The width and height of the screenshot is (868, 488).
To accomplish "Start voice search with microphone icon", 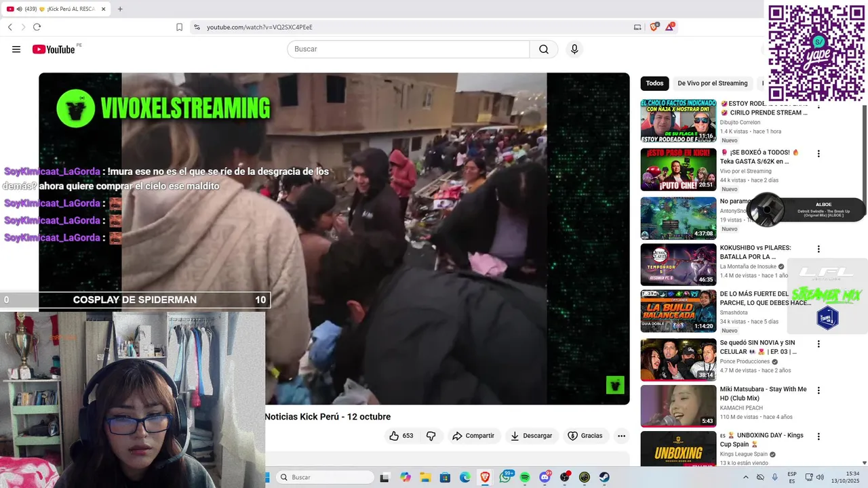I will click(574, 49).
